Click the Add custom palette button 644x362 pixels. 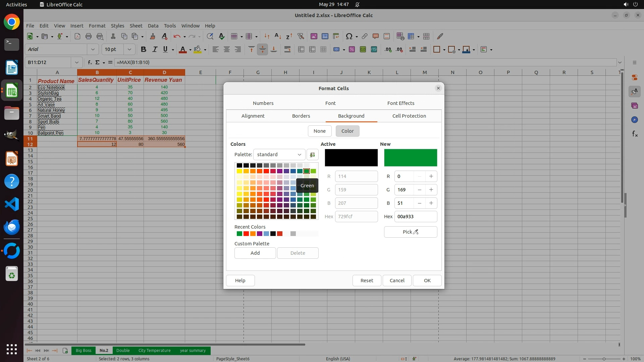point(255,253)
